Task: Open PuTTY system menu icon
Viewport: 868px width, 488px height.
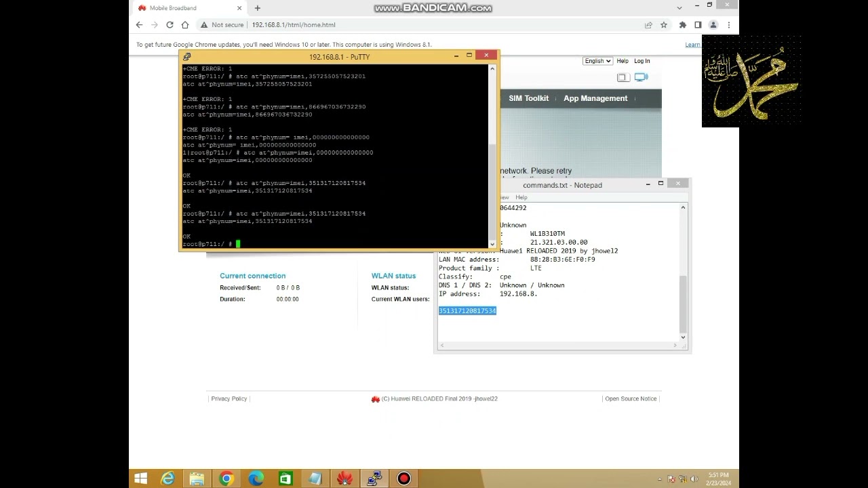Action: pos(187,57)
